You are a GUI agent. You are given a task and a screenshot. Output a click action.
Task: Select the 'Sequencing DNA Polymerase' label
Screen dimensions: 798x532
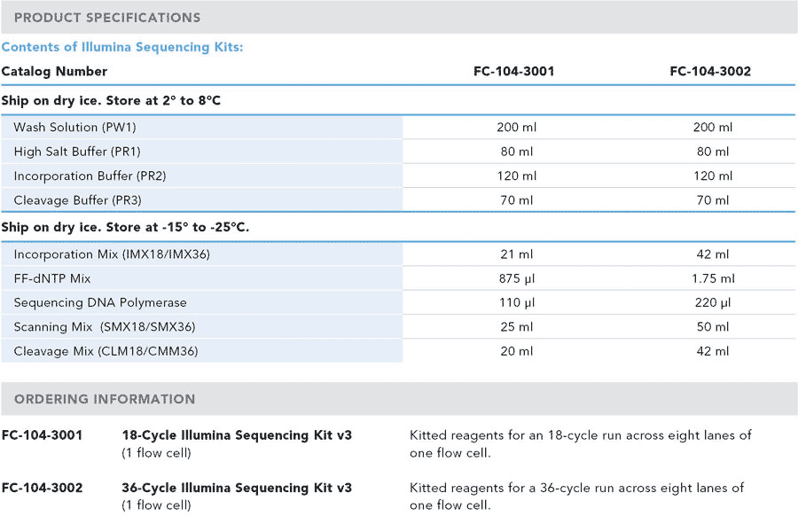[x=100, y=303]
